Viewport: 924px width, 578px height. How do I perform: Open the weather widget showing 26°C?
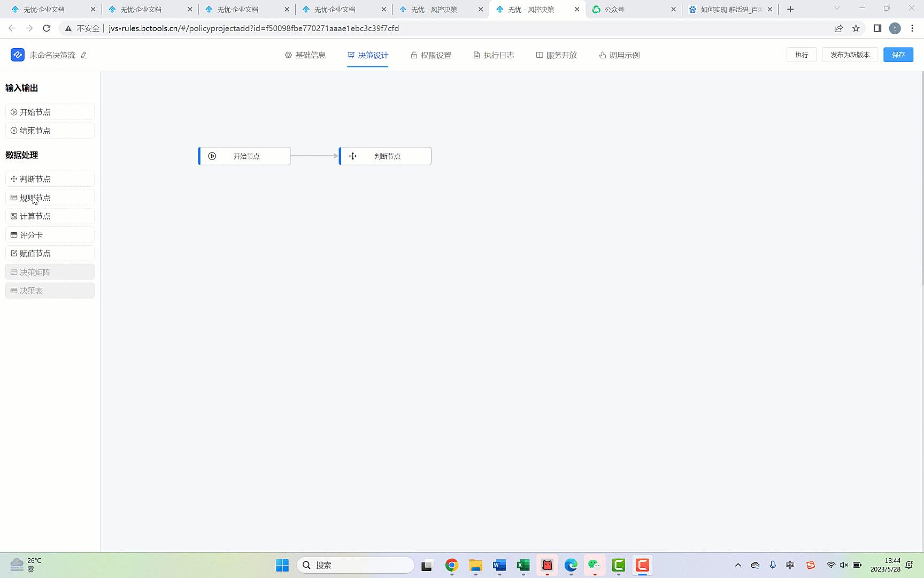click(x=26, y=565)
